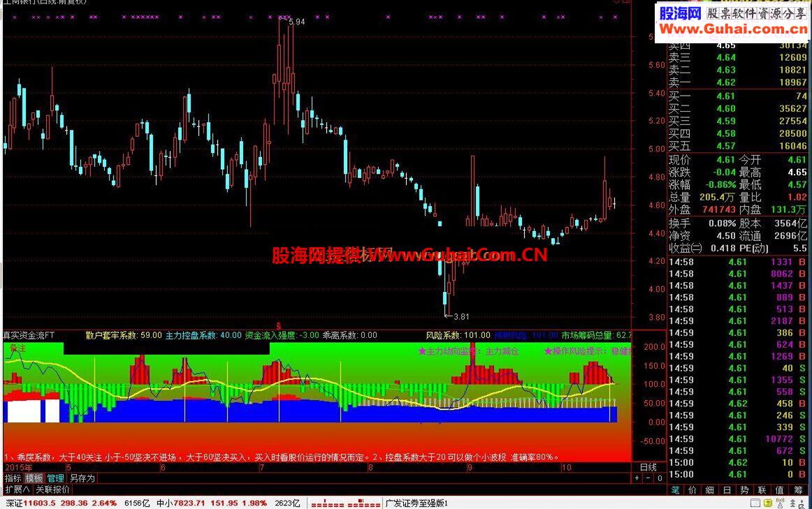
Task: Select the 细 detail tab
Action: pyautogui.click(x=710, y=490)
